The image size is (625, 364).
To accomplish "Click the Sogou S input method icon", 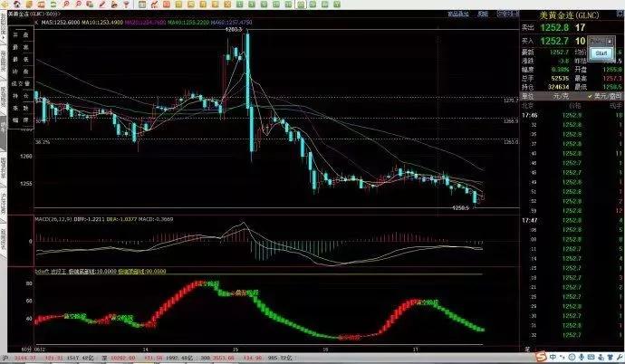I will click(x=541, y=357).
